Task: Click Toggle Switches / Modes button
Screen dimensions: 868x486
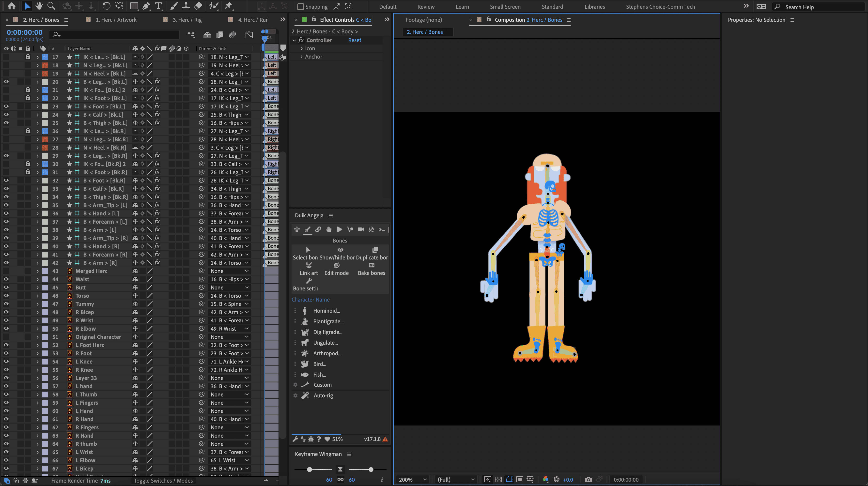Action: point(163,481)
